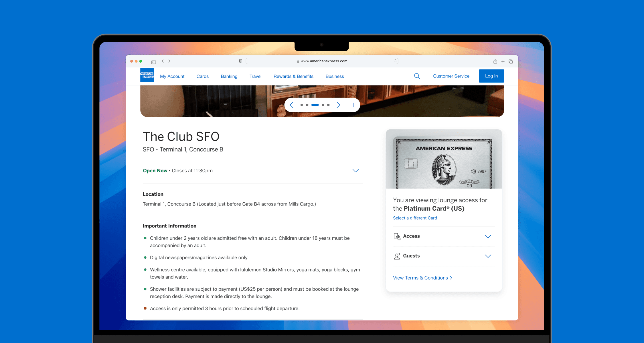Open the Cards menu
The width and height of the screenshot is (644, 343).
203,76
